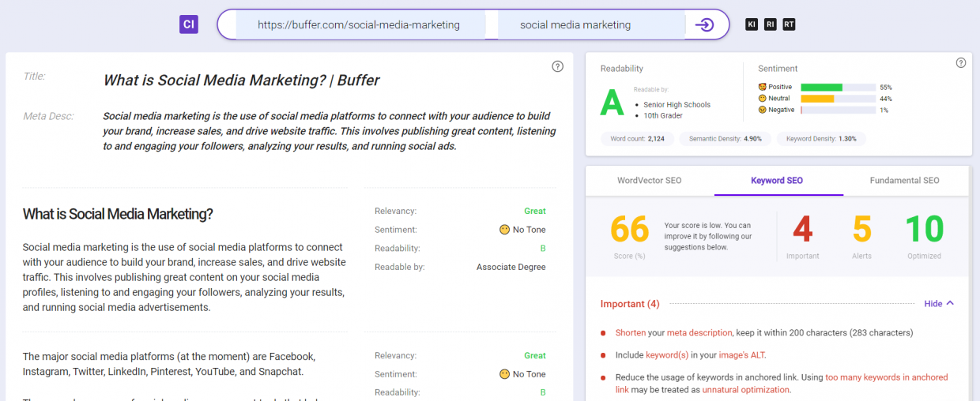980x401 pixels.
Task: Submit analysis with the arrow button
Action: [704, 24]
